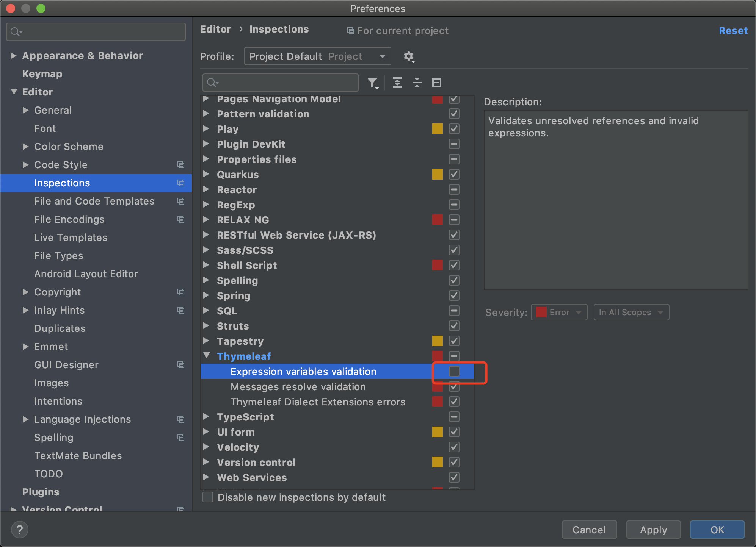Viewport: 756px width, 547px height.
Task: Click the help question mark button
Action: pyautogui.click(x=20, y=529)
